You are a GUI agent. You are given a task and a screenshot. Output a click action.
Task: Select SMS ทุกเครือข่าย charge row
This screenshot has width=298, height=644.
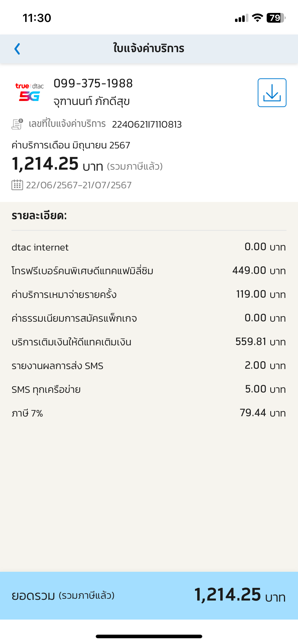pyautogui.click(x=149, y=389)
